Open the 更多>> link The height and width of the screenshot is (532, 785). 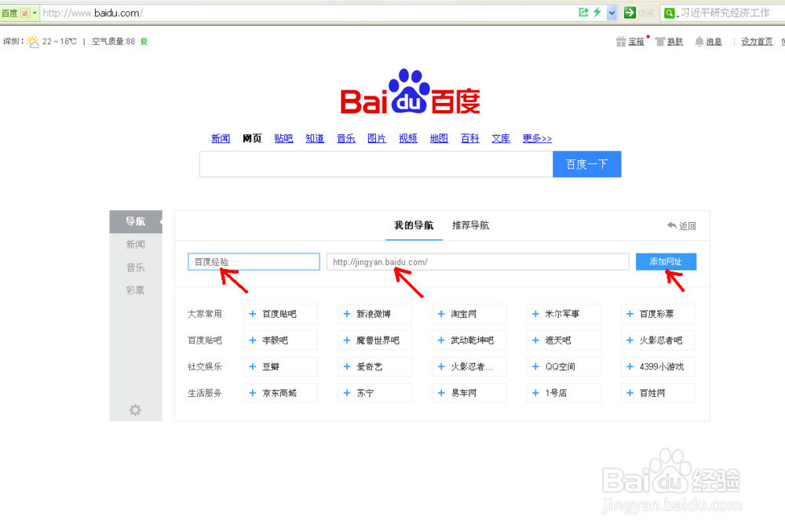click(537, 138)
